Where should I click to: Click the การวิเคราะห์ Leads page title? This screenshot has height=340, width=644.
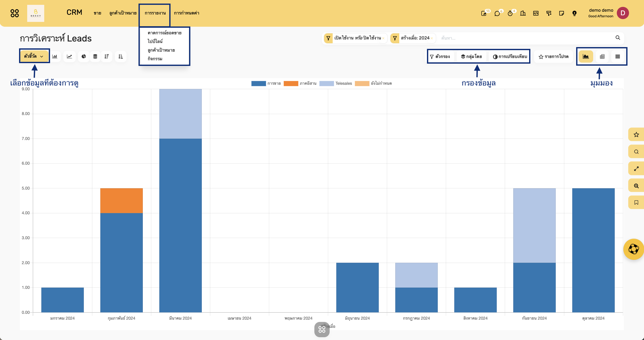click(56, 38)
